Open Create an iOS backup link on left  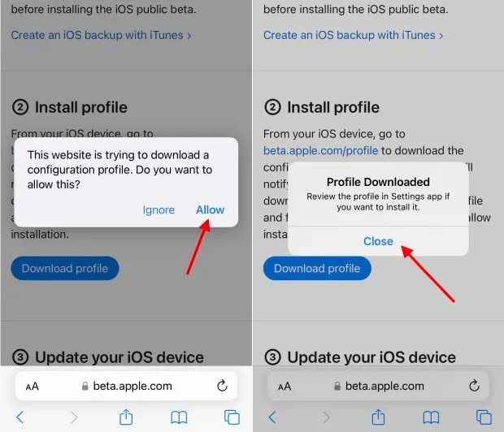(x=101, y=35)
